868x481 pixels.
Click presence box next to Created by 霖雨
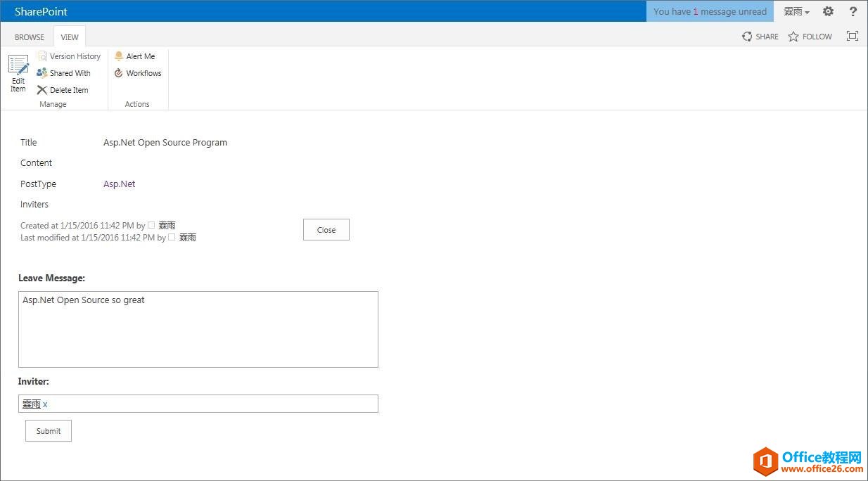151,225
